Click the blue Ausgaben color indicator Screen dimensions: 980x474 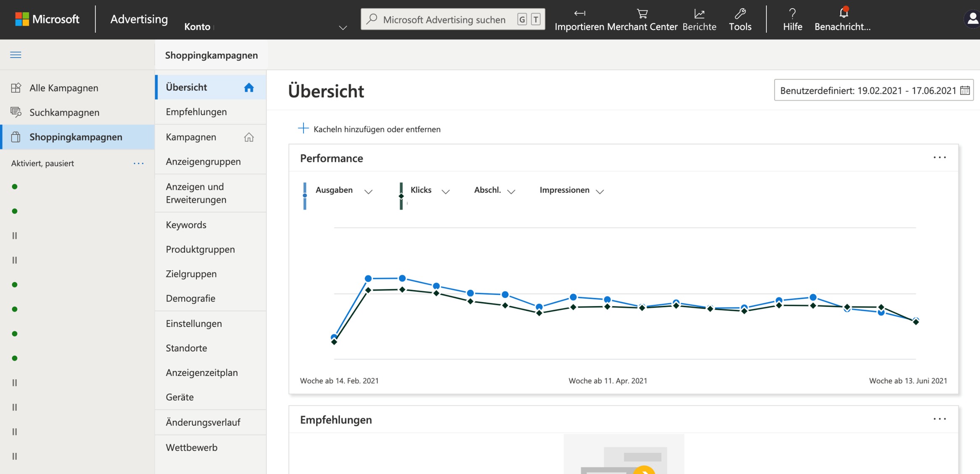[305, 196]
